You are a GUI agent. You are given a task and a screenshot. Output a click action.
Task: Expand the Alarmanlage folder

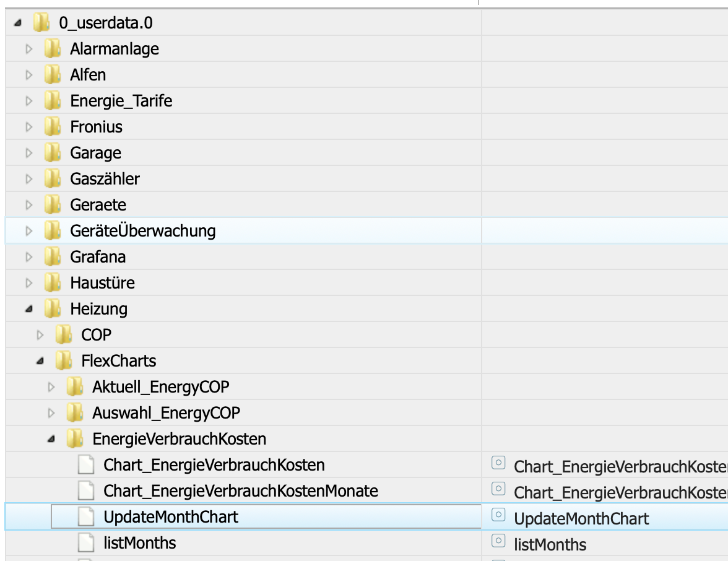click(x=28, y=49)
